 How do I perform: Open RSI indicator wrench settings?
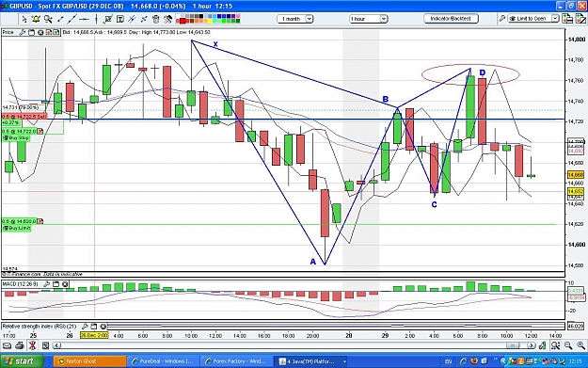(85, 327)
